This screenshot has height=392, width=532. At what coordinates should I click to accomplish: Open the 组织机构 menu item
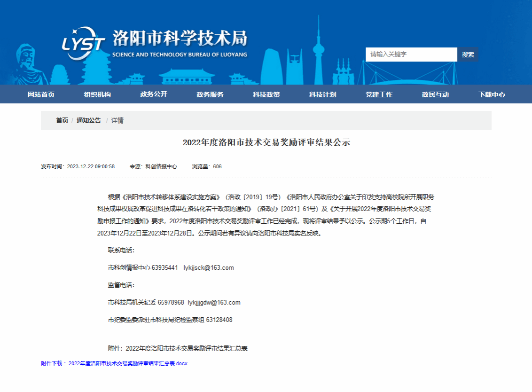pyautogui.click(x=97, y=94)
